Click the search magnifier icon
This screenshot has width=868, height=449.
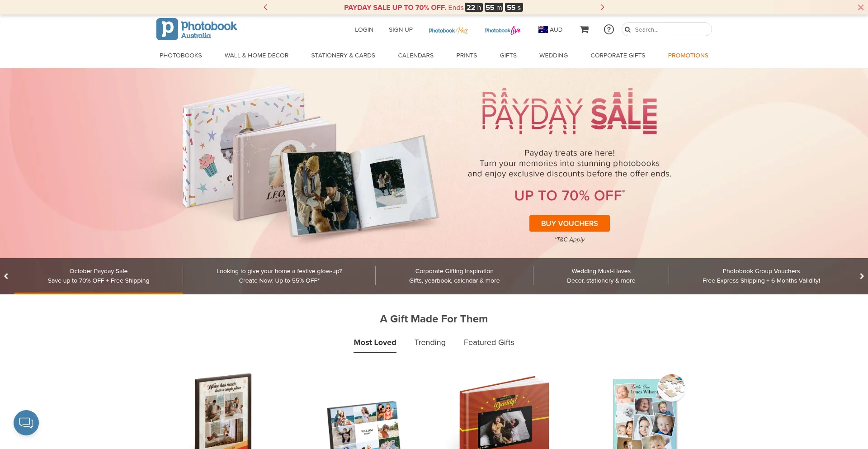[627, 30]
